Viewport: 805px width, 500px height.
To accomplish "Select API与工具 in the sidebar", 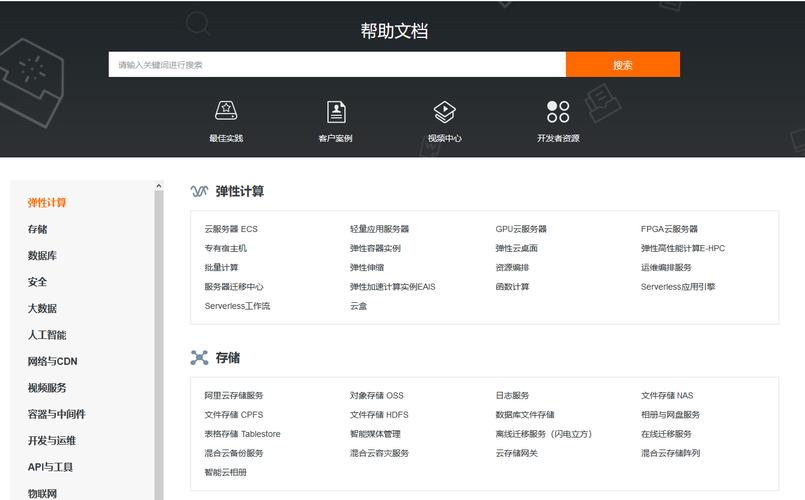I will pos(50,467).
